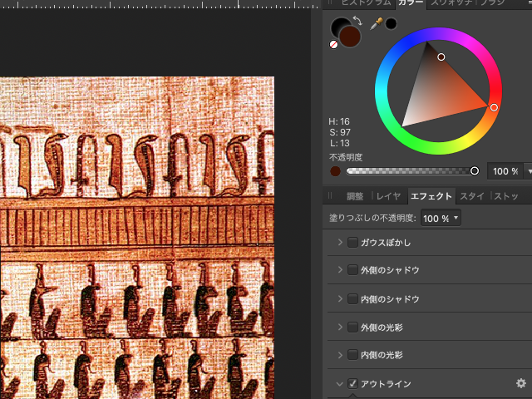
Task: Select the black back color circle
Action: pos(338,26)
